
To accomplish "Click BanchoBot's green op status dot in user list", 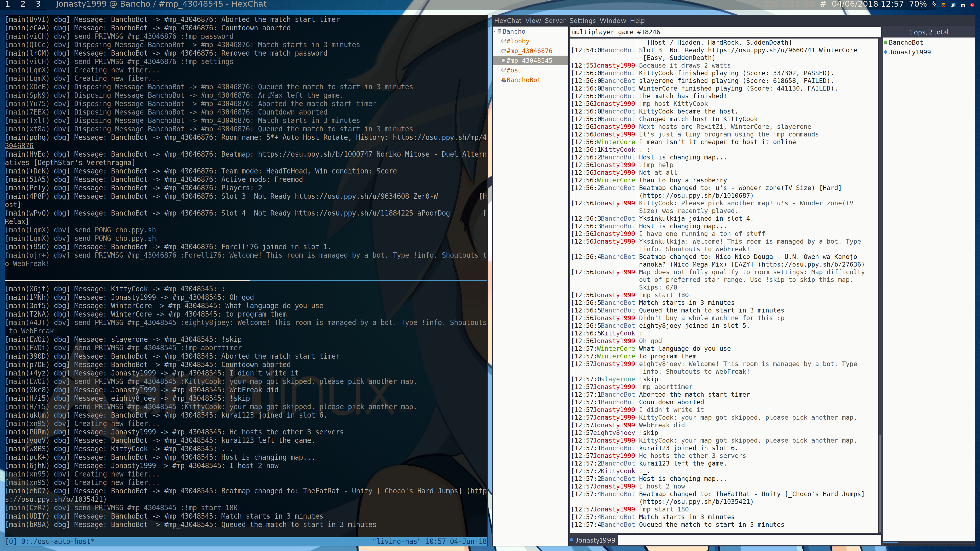I will coord(886,42).
